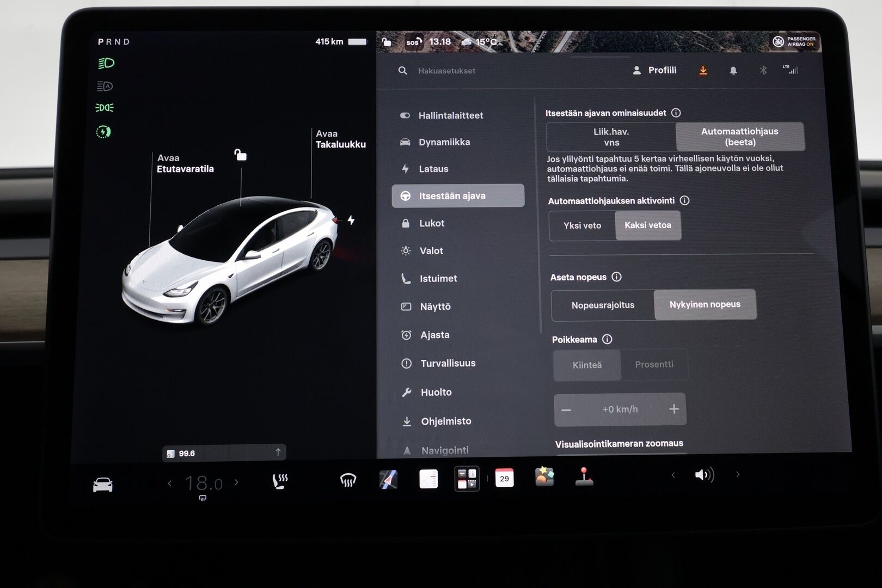Raise cabin temperature with right arrow
882x588 pixels.
click(236, 482)
